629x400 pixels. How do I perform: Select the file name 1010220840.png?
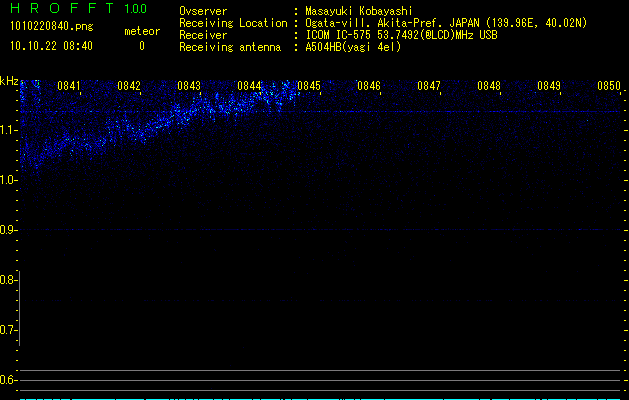pos(52,27)
